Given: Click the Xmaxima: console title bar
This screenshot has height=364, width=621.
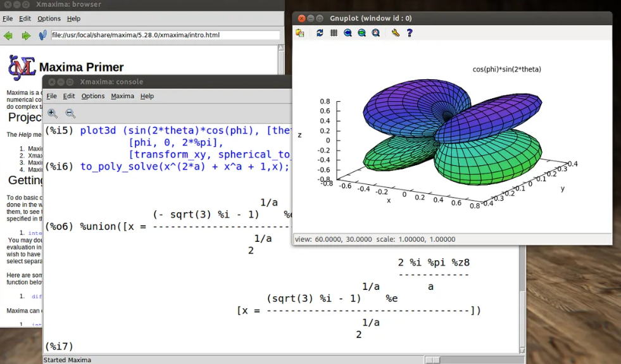Looking at the screenshot, I should (167, 82).
